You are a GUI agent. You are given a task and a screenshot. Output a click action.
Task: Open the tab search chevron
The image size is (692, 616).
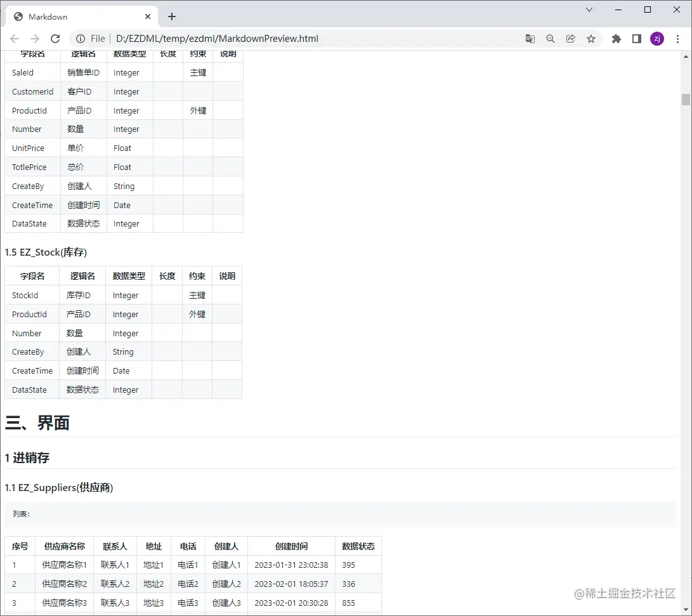pyautogui.click(x=589, y=10)
